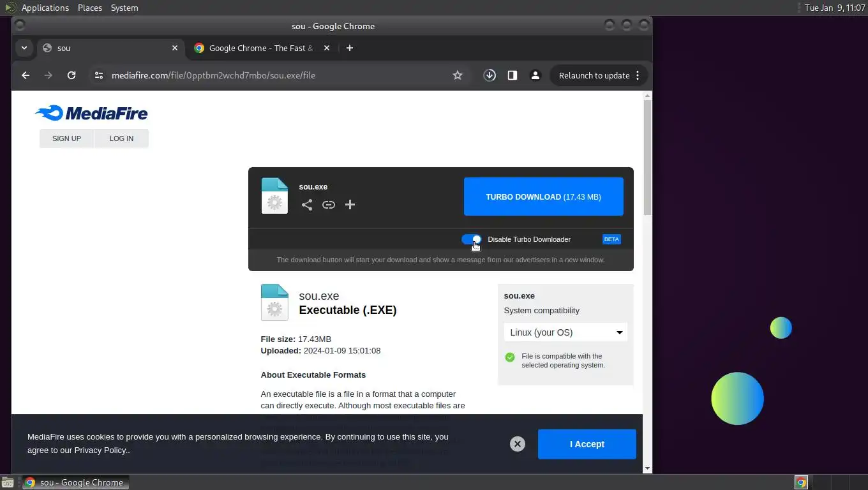Click the sou.exe file icon in download box
Screen dimensions: 868x490
274,196
